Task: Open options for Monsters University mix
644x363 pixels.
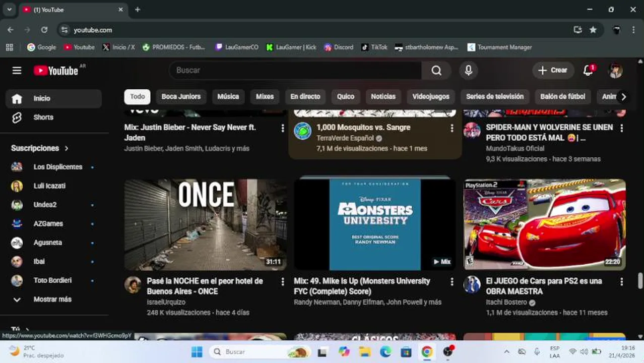Action: 452,282
